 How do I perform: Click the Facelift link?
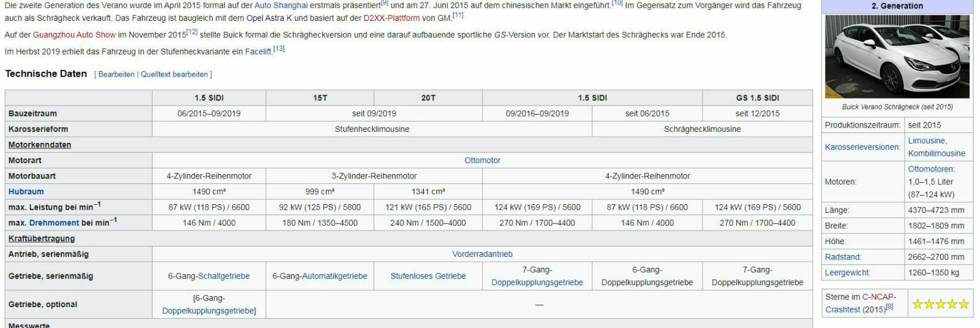click(x=258, y=51)
